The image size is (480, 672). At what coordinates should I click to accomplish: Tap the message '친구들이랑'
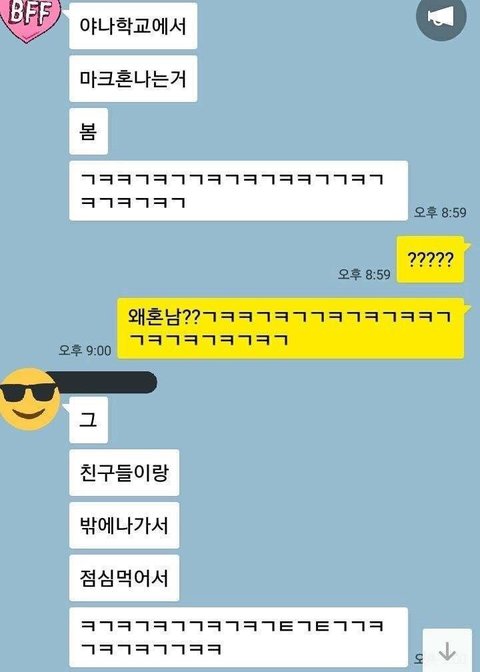pos(124,473)
